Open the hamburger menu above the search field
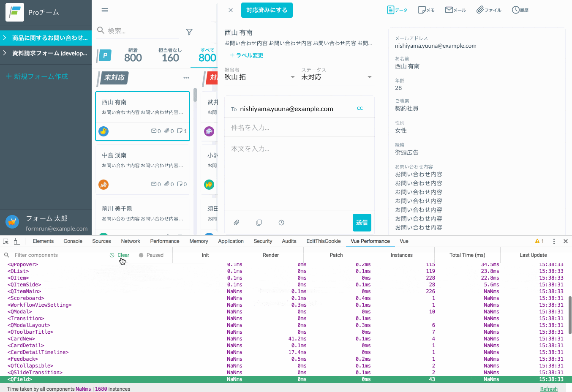Viewport: 572px width, 392px height. point(105,10)
